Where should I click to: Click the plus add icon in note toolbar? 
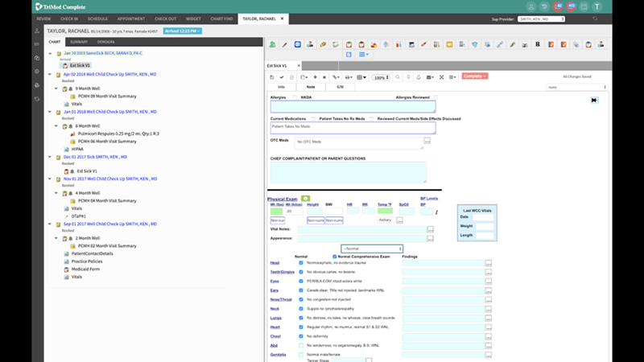pos(315,77)
